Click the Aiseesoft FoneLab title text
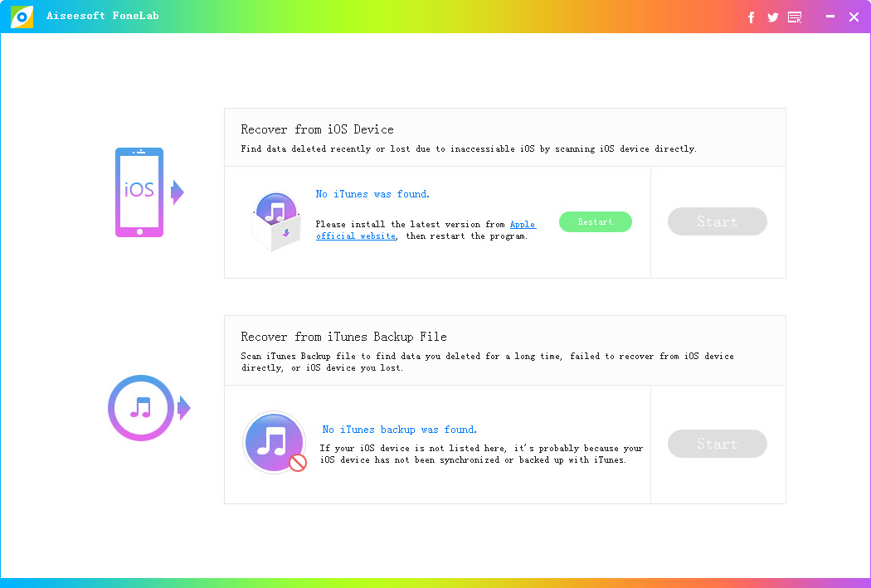The height and width of the screenshot is (588, 871). click(103, 16)
